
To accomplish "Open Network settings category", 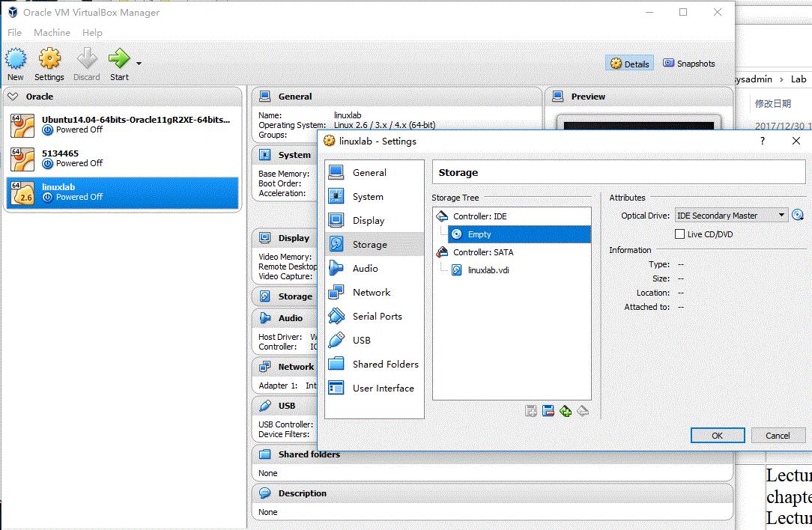I will point(374,293).
